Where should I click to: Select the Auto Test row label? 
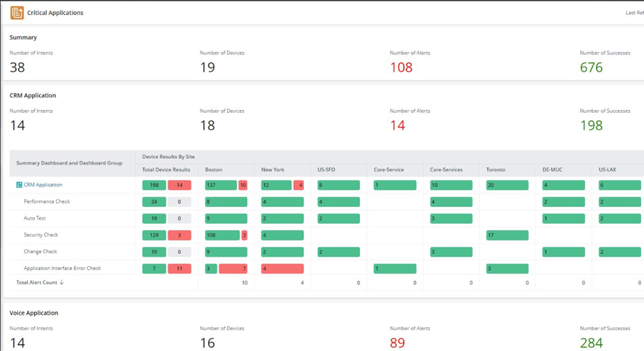coord(35,218)
